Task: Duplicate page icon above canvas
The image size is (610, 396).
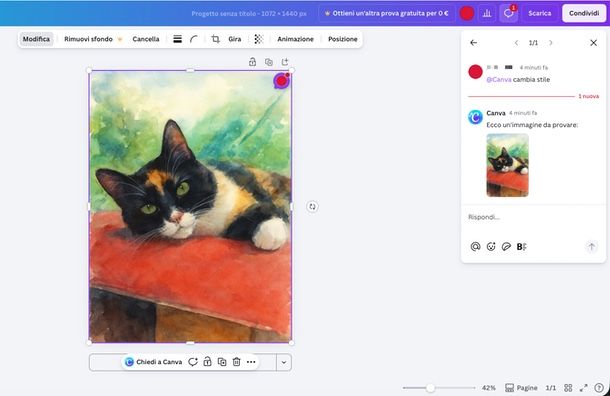Action: click(268, 62)
